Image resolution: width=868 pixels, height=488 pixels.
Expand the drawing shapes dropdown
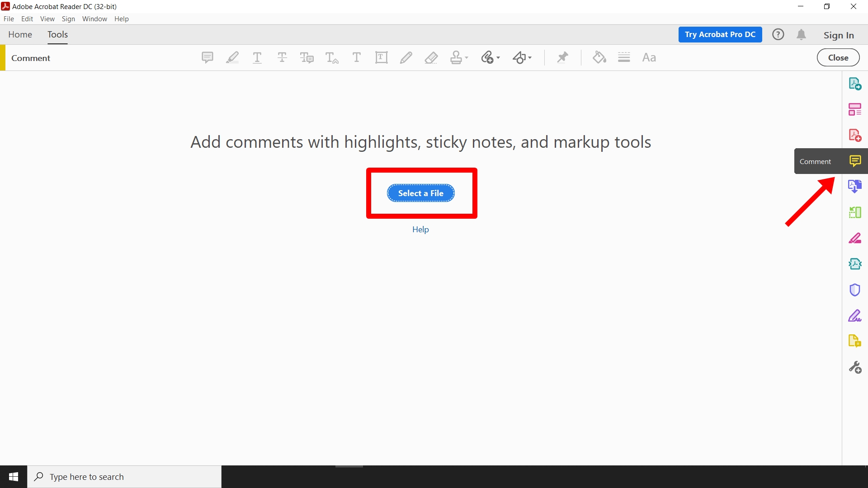(530, 58)
